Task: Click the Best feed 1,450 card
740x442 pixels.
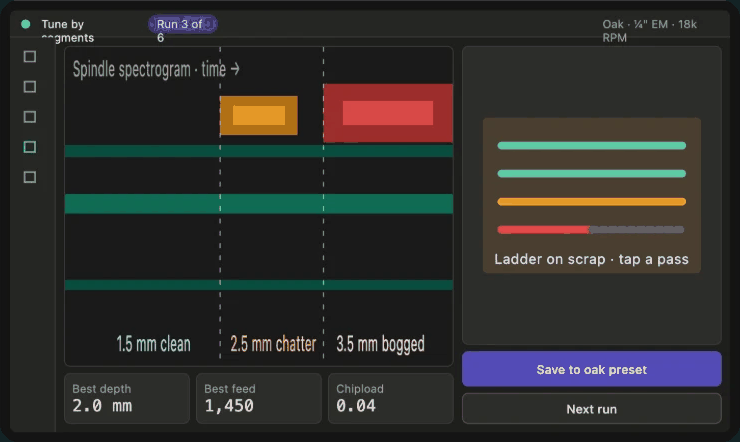Action: pyautogui.click(x=259, y=398)
